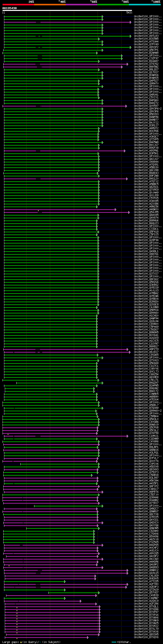The image size is (163, 644).
Task: Select hit label UniRef100_Q99460-2
Action: click(x=148, y=411)
